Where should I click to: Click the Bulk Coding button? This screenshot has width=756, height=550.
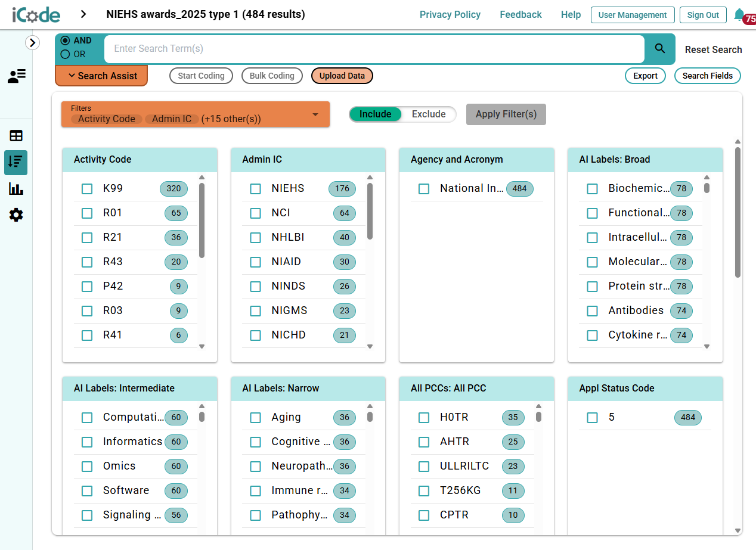272,76
